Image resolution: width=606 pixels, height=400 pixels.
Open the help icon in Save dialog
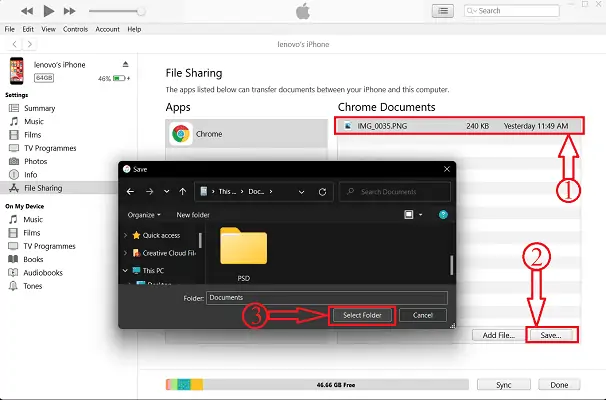click(x=443, y=214)
